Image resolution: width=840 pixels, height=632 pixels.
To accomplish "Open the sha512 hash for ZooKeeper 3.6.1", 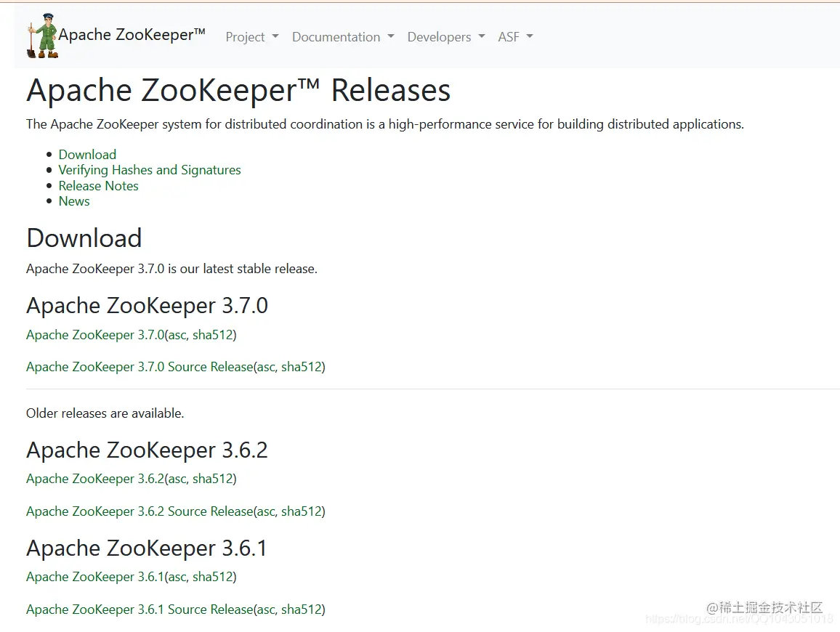I will 213,577.
